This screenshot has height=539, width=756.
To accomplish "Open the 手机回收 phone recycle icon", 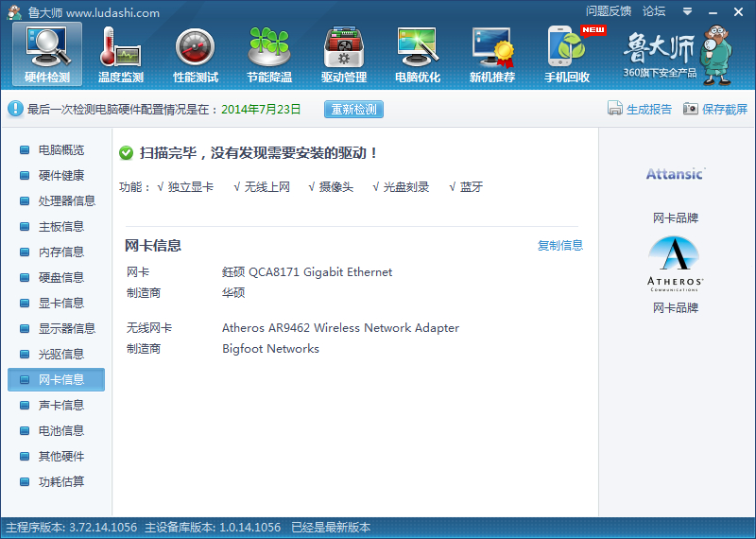I will tap(568, 54).
